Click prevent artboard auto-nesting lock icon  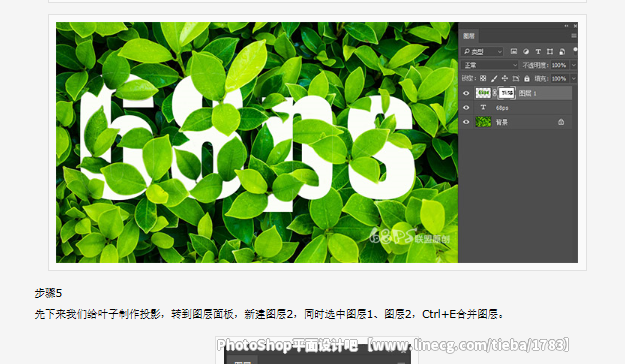point(516,79)
